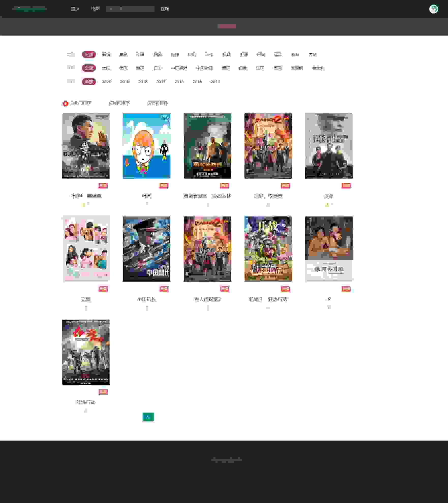Filter by region 中国香港
The width and height of the screenshot is (448, 503).
click(179, 68)
